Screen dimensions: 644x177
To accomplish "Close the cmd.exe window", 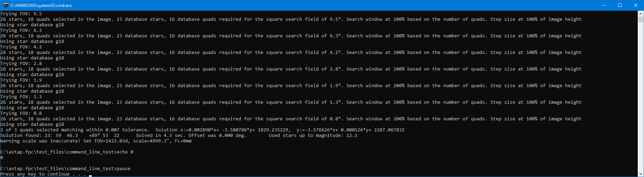I will click(x=636, y=5).
